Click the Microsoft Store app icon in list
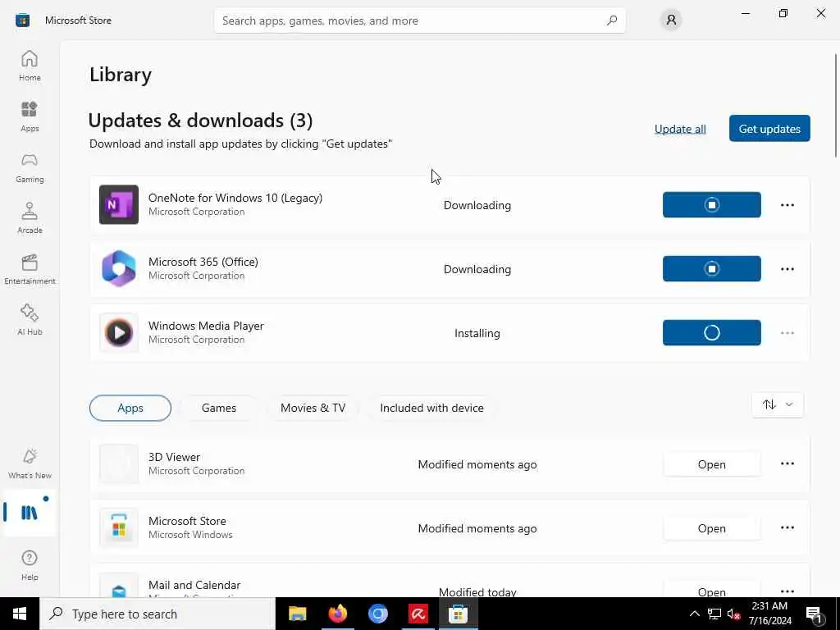Screen dimensions: 840x630 coord(119,527)
